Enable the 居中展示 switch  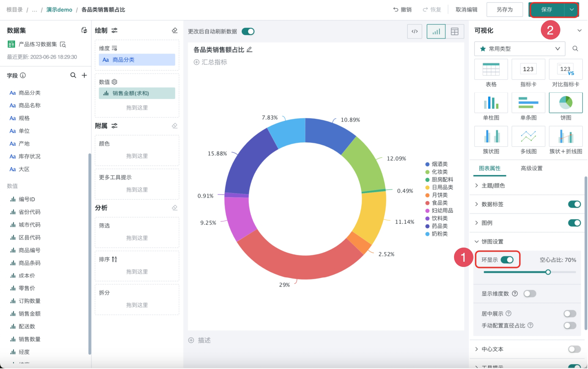[570, 313]
